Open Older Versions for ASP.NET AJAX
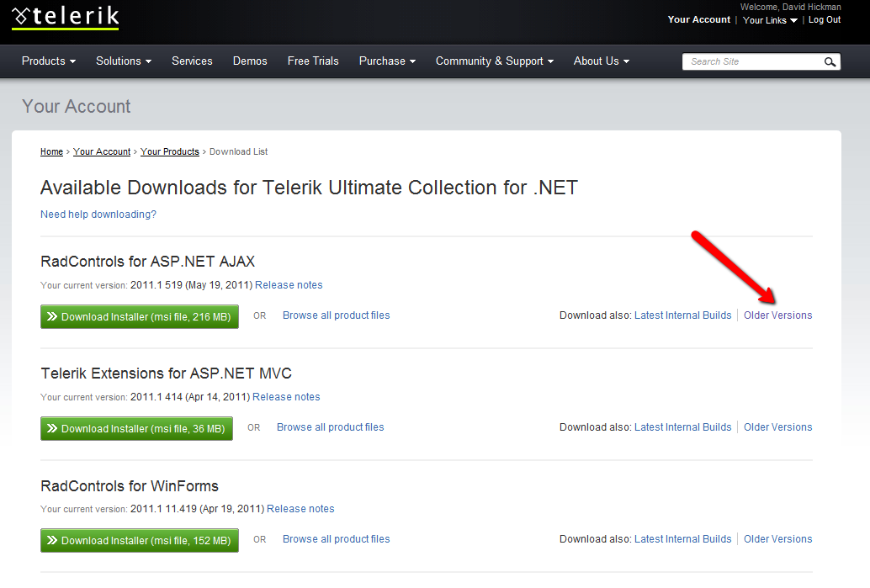This screenshot has width=870, height=588. [778, 315]
